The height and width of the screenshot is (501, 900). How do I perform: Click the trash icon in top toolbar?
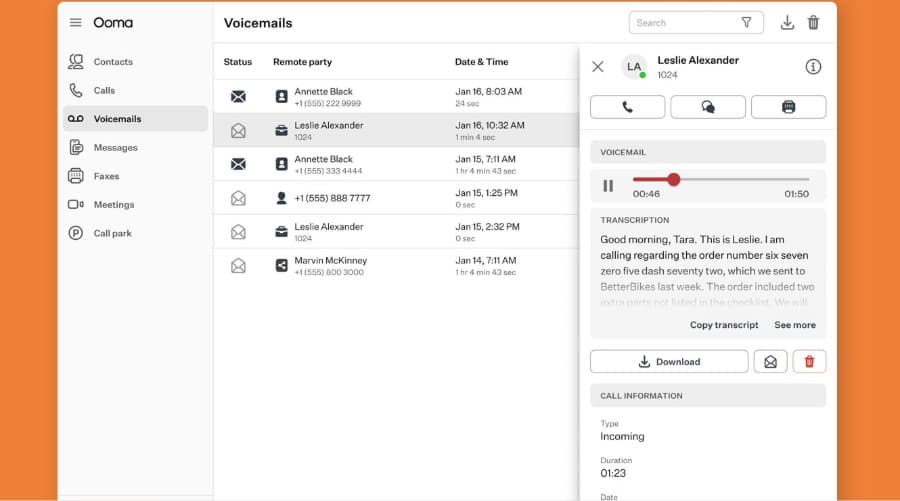[814, 23]
